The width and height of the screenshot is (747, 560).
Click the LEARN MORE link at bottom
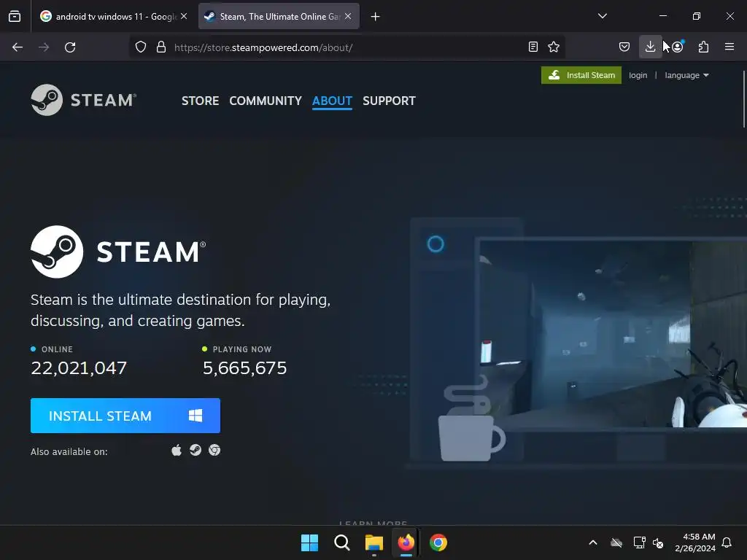373,522
